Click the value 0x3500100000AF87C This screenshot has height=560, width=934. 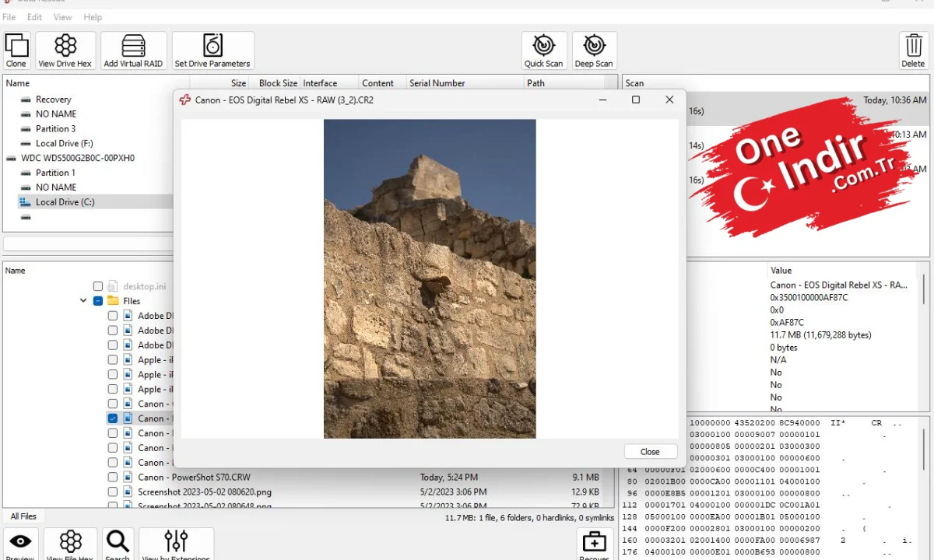coord(809,298)
